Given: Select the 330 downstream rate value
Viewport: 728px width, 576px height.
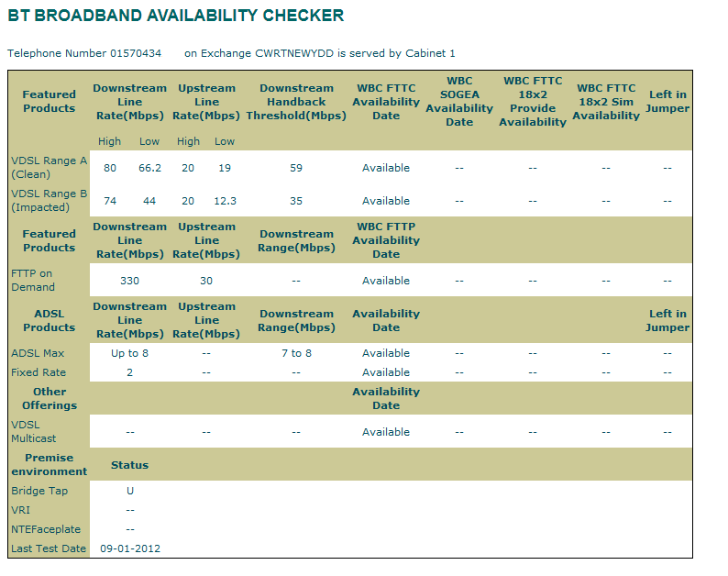Looking at the screenshot, I should [x=129, y=281].
